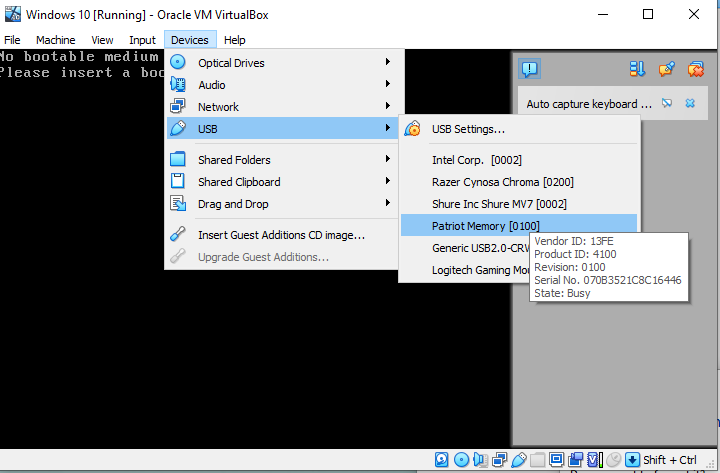Click the Shift + Ctrl host key label
Screen dimensions: 720x473
(669, 460)
